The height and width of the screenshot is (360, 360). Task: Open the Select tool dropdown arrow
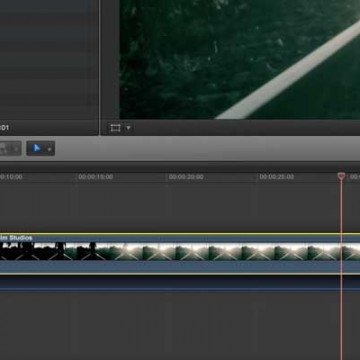[49, 149]
